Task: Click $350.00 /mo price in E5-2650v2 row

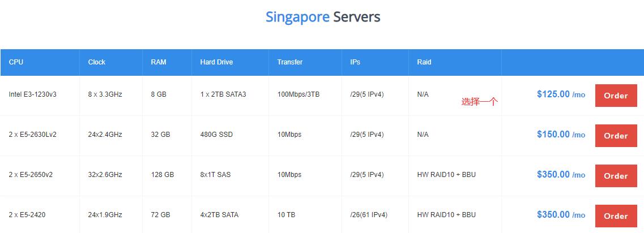Action: point(561,175)
